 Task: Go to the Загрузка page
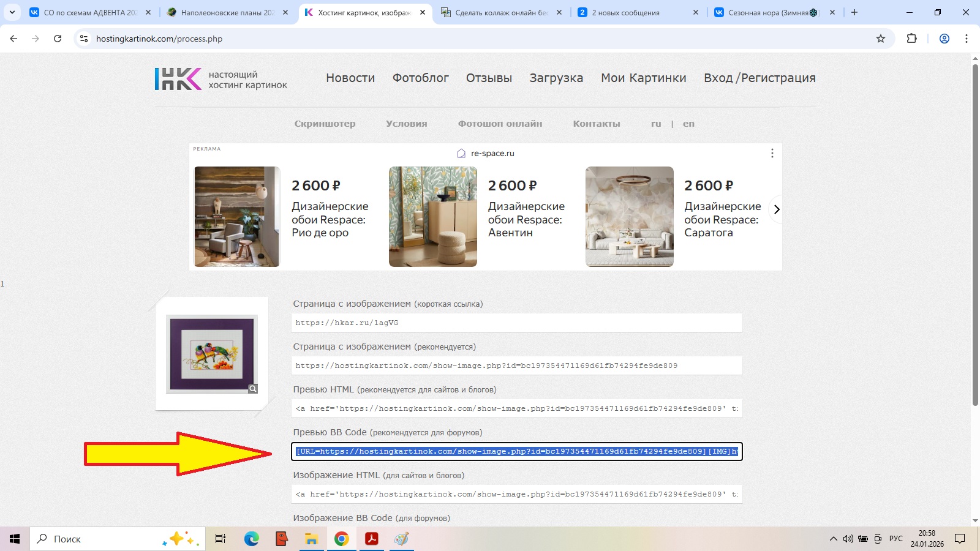pos(556,78)
